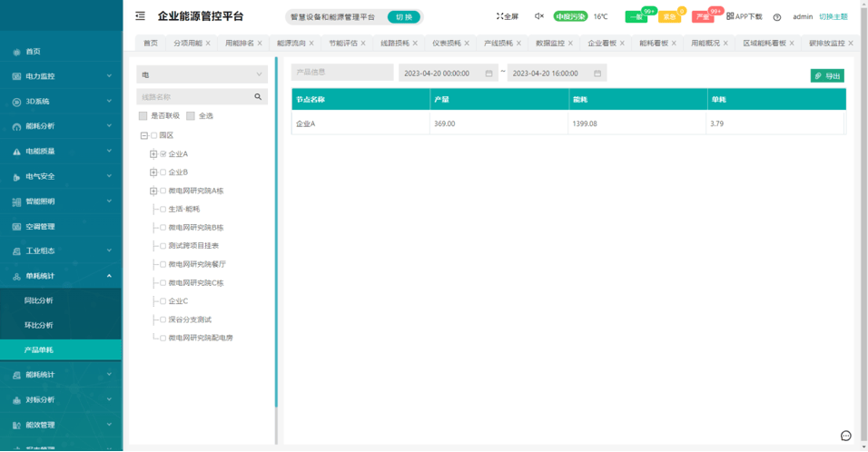Tick the 企业B tree node checkbox
The image size is (868, 452).
[163, 172]
